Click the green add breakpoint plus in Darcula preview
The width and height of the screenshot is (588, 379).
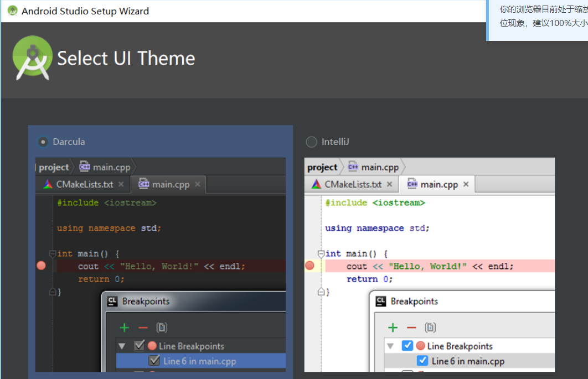tap(125, 328)
